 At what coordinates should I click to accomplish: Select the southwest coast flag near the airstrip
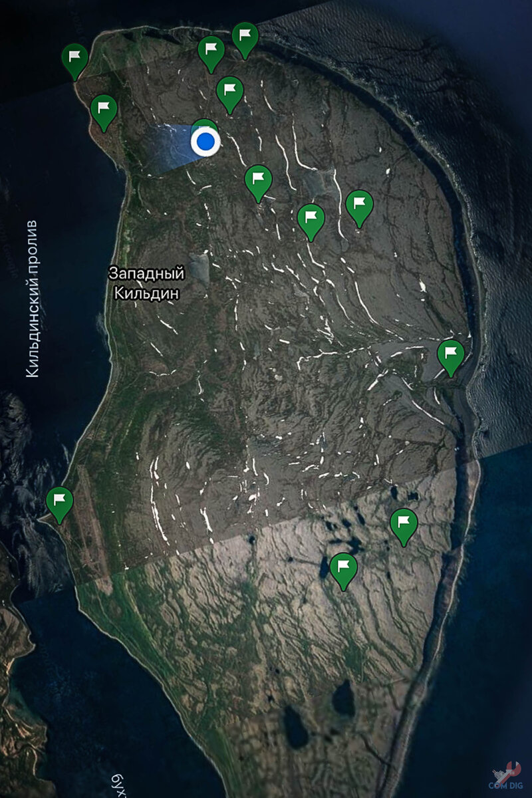click(x=60, y=505)
